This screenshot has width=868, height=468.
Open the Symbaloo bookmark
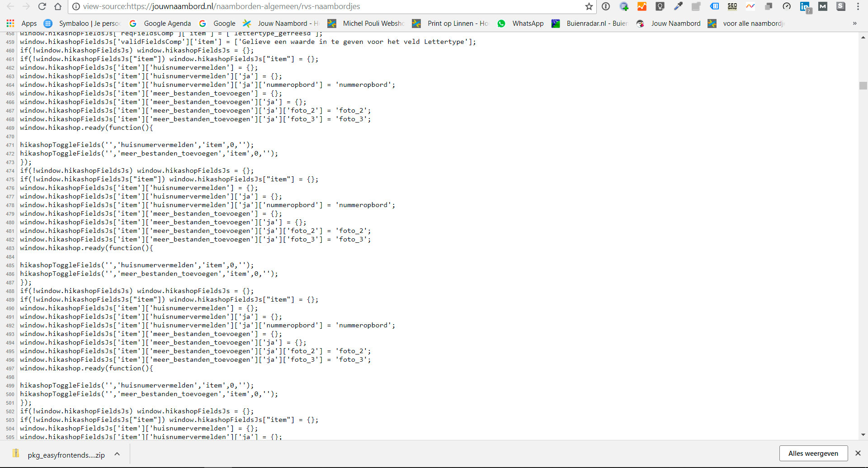[82, 24]
